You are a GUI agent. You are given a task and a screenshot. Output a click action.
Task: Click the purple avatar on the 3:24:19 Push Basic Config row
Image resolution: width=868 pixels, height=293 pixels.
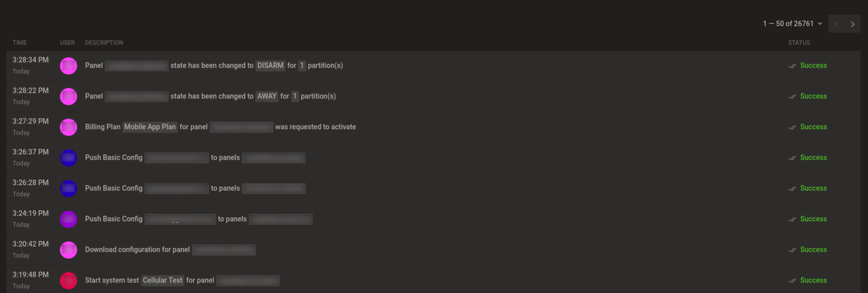68,219
